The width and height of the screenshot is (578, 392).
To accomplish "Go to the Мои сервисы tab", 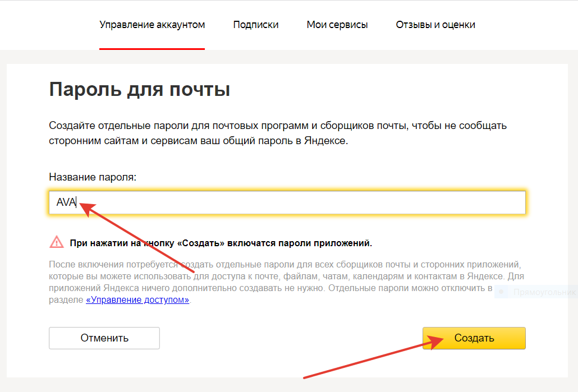I will [x=337, y=25].
